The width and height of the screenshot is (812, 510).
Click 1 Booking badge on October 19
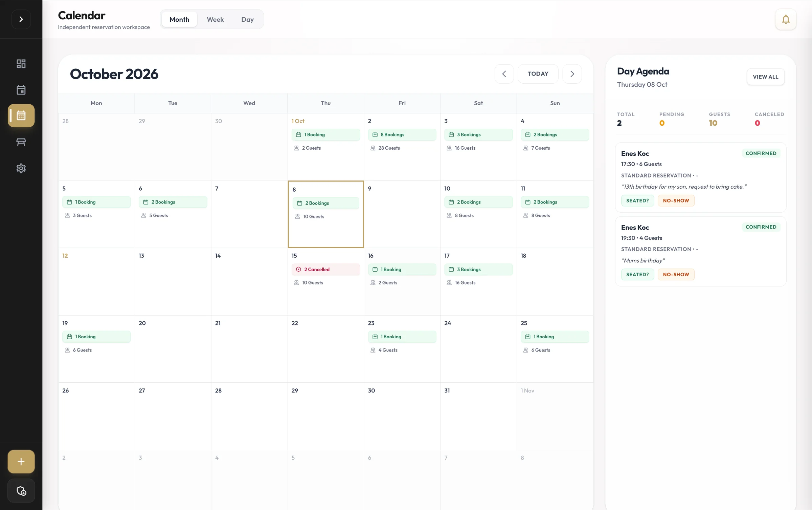click(x=96, y=337)
